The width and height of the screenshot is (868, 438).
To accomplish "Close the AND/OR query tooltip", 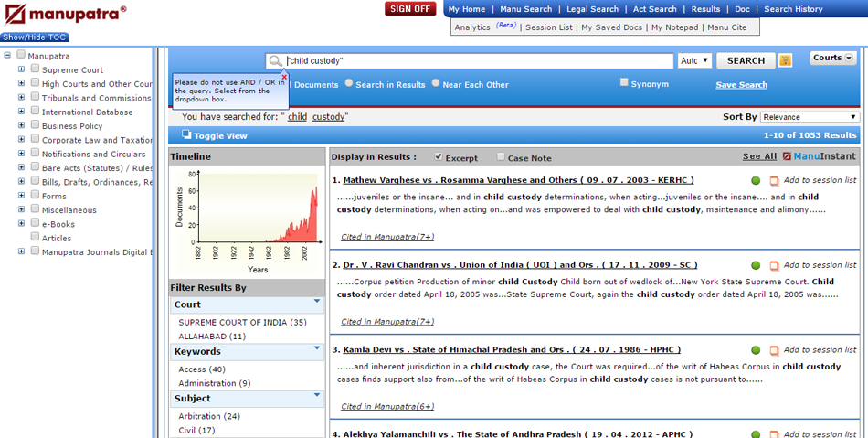I will coord(284,77).
